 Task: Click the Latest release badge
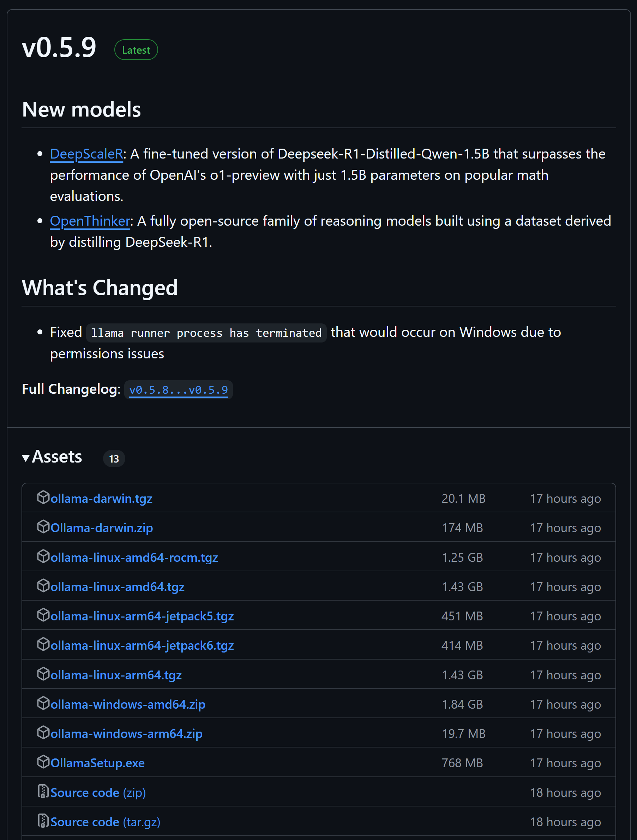point(136,50)
